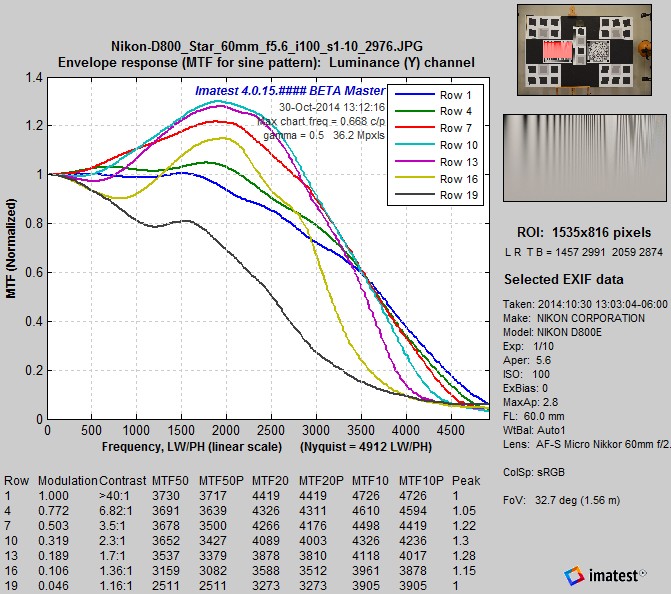Viewport: 671px width, 594px height.
Task: Click the L R T B coordinates line
Action: click(584, 252)
